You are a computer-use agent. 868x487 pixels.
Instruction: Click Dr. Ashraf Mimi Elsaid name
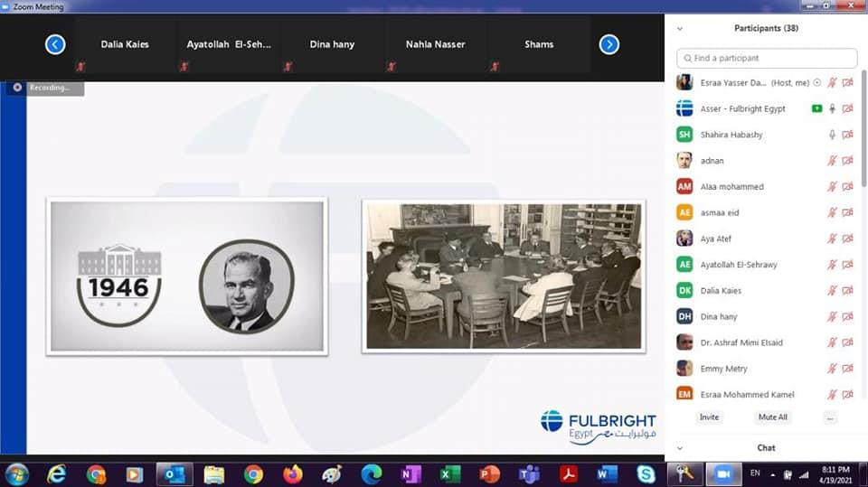click(x=741, y=342)
